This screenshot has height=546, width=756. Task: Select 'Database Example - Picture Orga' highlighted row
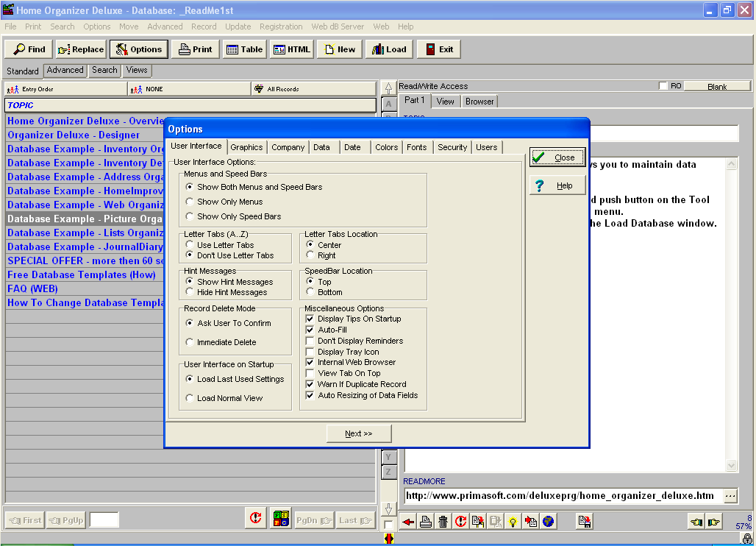(85, 219)
